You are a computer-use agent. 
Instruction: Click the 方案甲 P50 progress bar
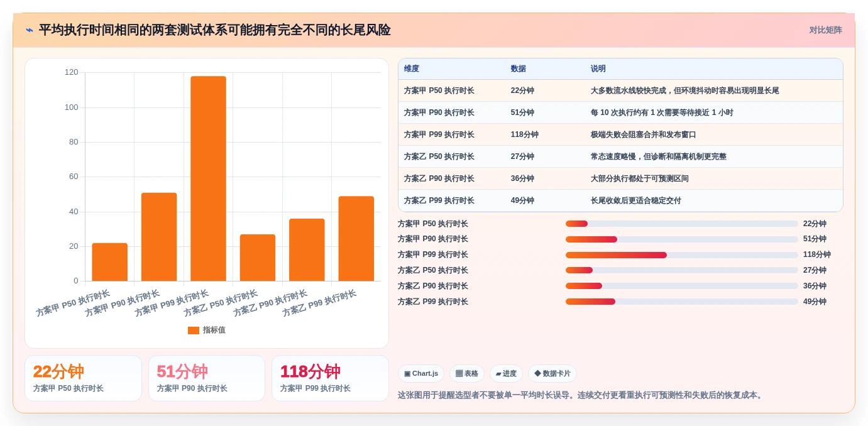click(682, 224)
